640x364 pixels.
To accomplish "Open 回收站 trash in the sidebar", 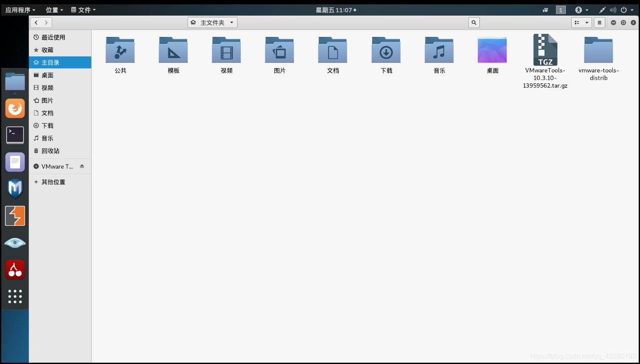I will point(60,151).
